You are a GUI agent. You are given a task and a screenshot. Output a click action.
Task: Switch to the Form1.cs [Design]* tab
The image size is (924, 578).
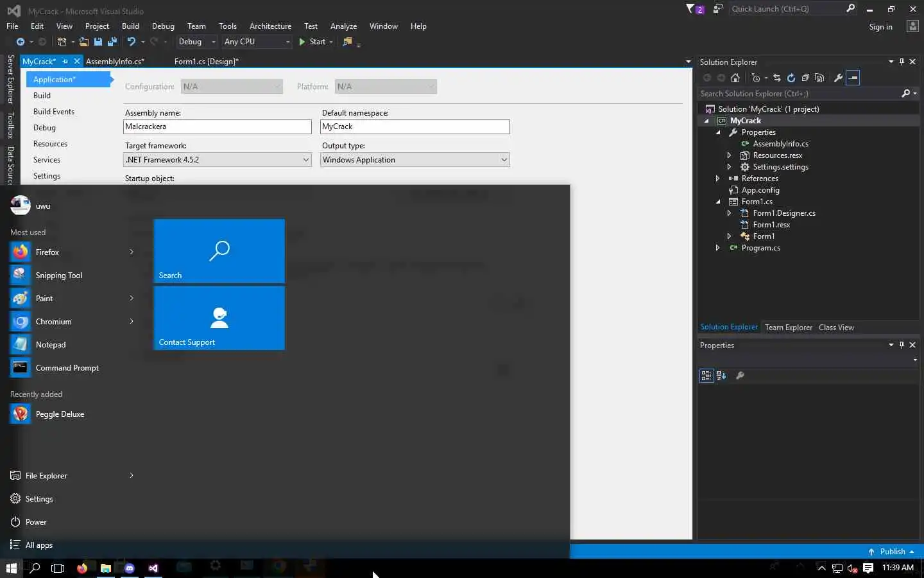pyautogui.click(x=206, y=62)
